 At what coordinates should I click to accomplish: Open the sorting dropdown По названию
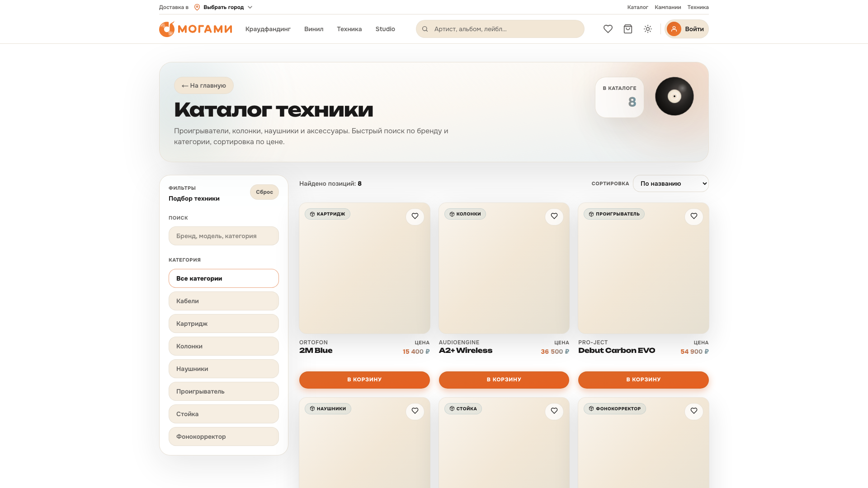pyautogui.click(x=671, y=183)
